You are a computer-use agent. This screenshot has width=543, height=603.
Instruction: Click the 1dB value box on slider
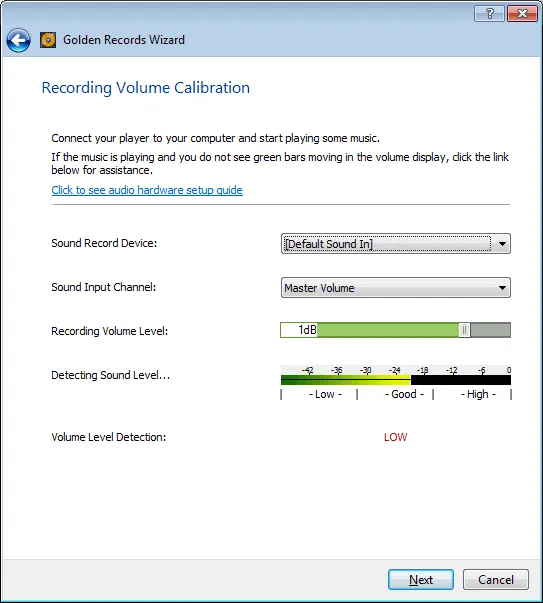[299, 330]
